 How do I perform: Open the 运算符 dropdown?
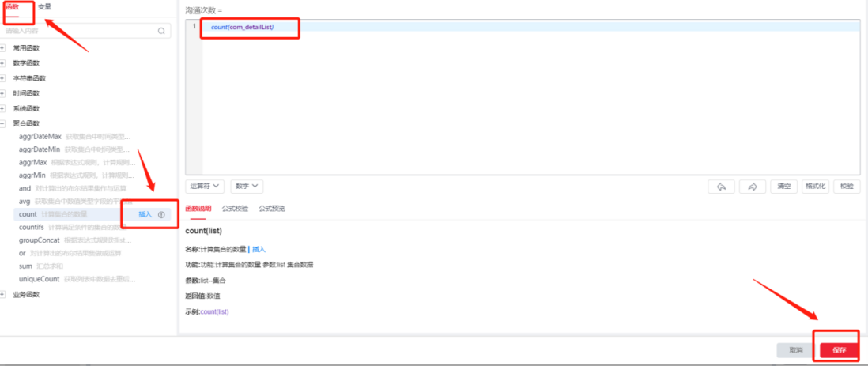205,187
